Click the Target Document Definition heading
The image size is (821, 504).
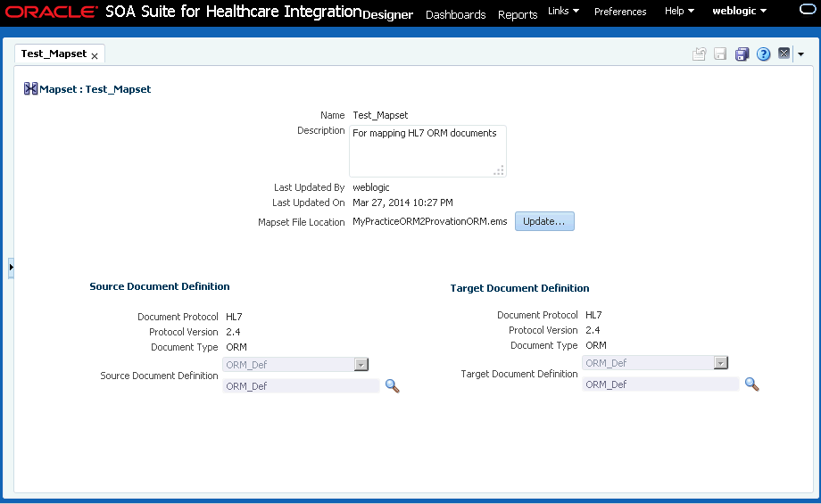coord(519,288)
